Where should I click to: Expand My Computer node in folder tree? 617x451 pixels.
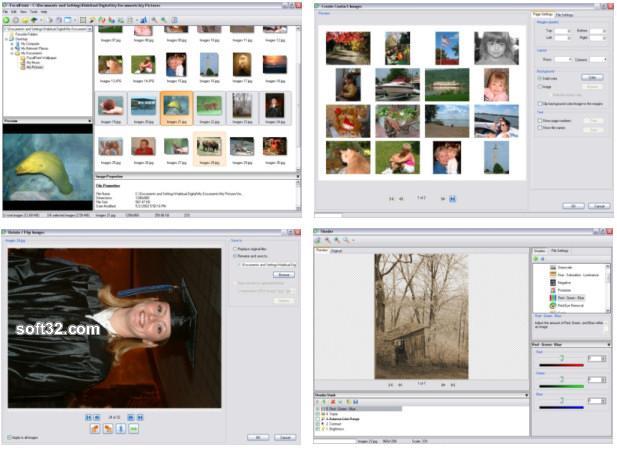coord(12,44)
